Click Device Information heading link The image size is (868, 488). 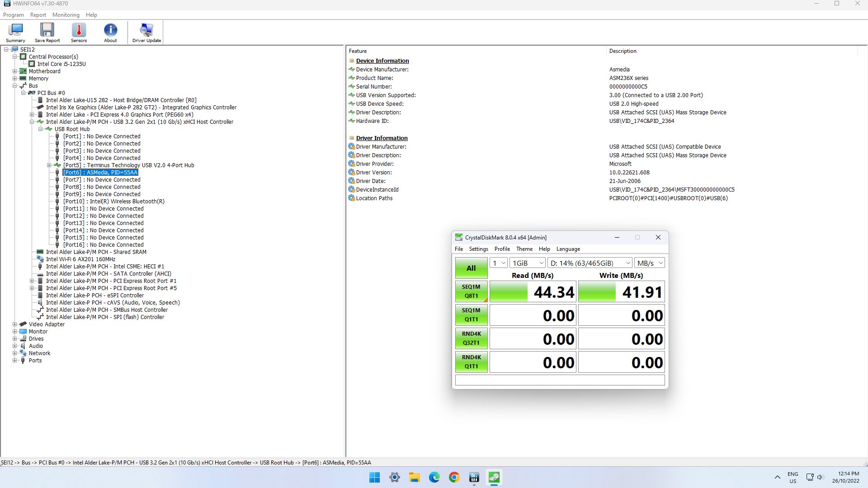tap(382, 61)
